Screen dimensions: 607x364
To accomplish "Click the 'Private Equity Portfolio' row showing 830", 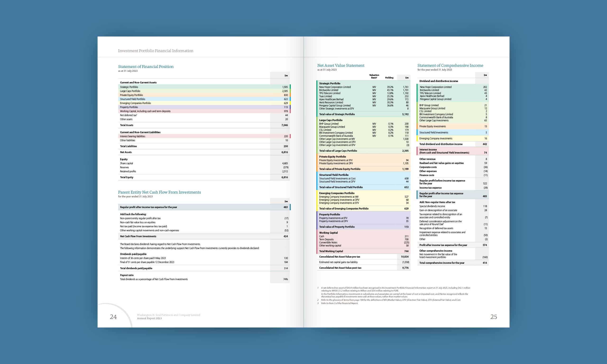I will pos(204,95).
